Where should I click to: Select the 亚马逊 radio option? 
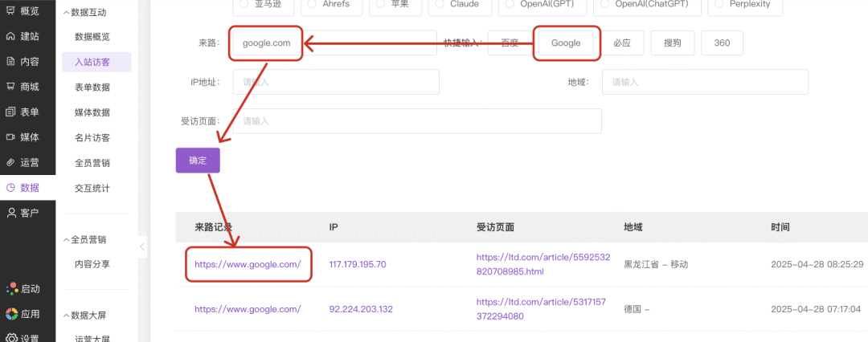(x=263, y=5)
